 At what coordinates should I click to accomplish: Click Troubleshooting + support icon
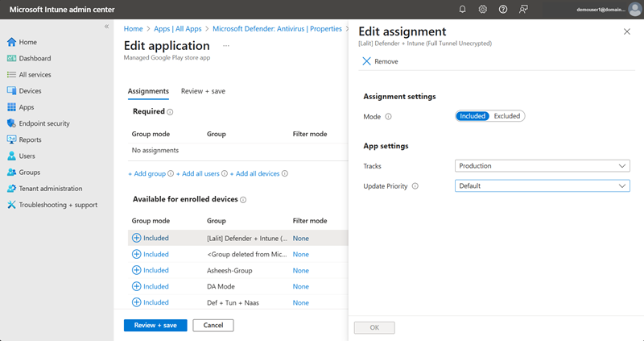[11, 205]
